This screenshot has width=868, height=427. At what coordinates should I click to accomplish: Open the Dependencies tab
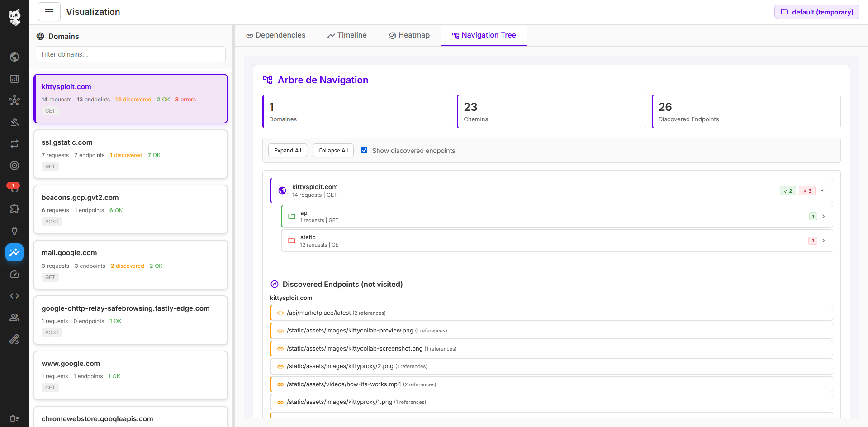275,35
